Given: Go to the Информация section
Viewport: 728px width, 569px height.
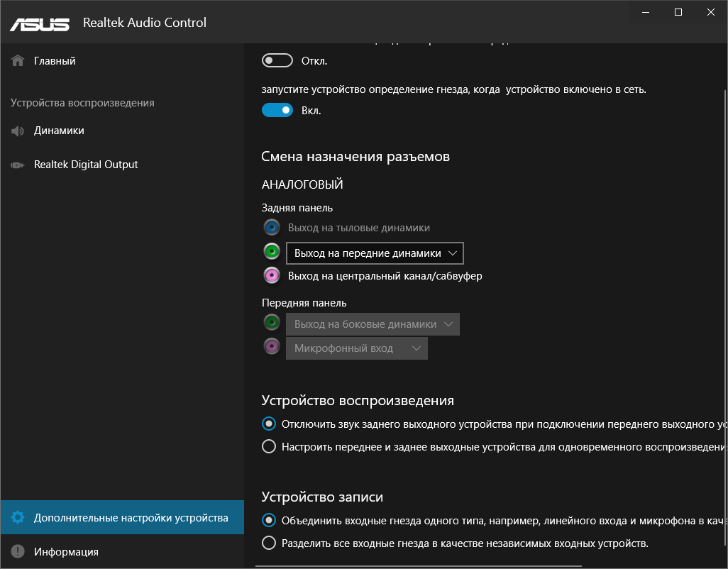Looking at the screenshot, I should (66, 551).
